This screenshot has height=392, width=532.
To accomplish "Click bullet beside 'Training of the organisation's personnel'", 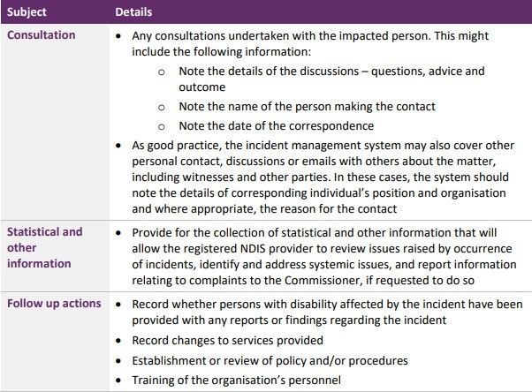I will (x=118, y=381).
